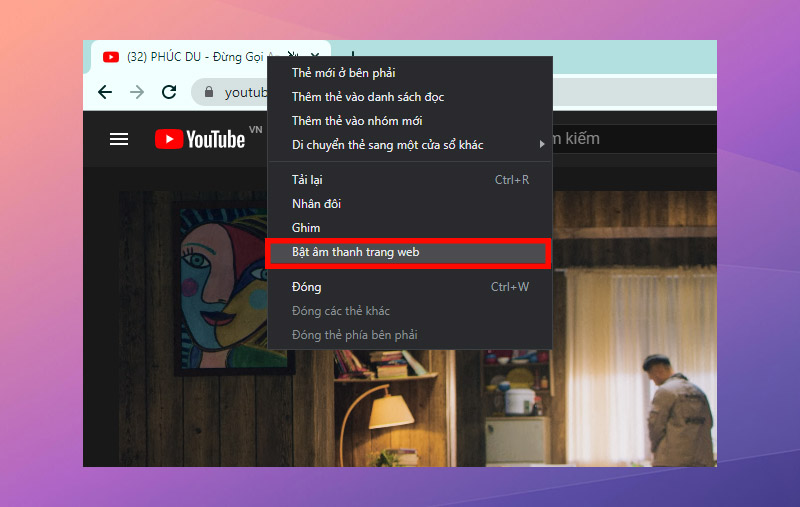The height and width of the screenshot is (507, 800).
Task: Select 'Thẻ mới ở bên phải'
Action: pos(343,73)
